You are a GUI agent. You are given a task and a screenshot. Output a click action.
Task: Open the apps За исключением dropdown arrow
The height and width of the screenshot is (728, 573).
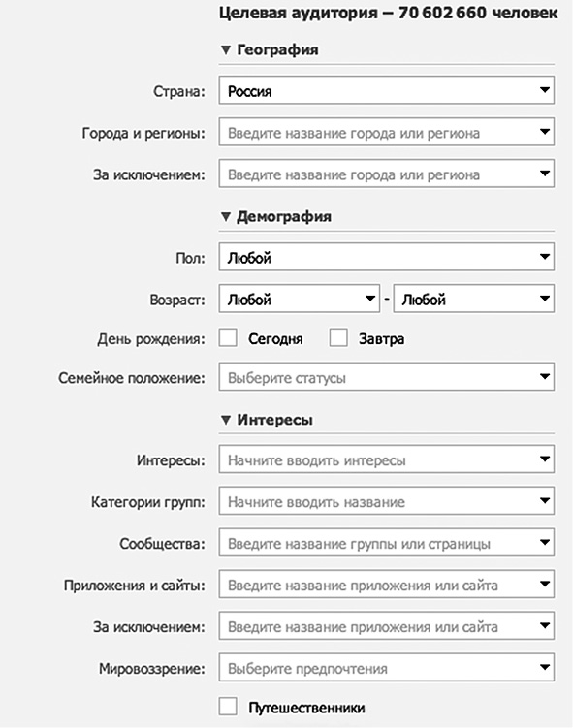(545, 625)
